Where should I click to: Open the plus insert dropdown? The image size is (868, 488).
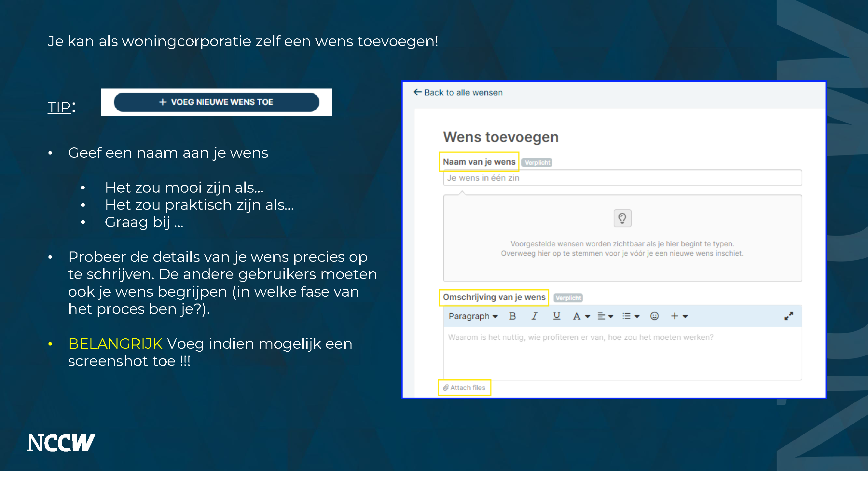(679, 316)
